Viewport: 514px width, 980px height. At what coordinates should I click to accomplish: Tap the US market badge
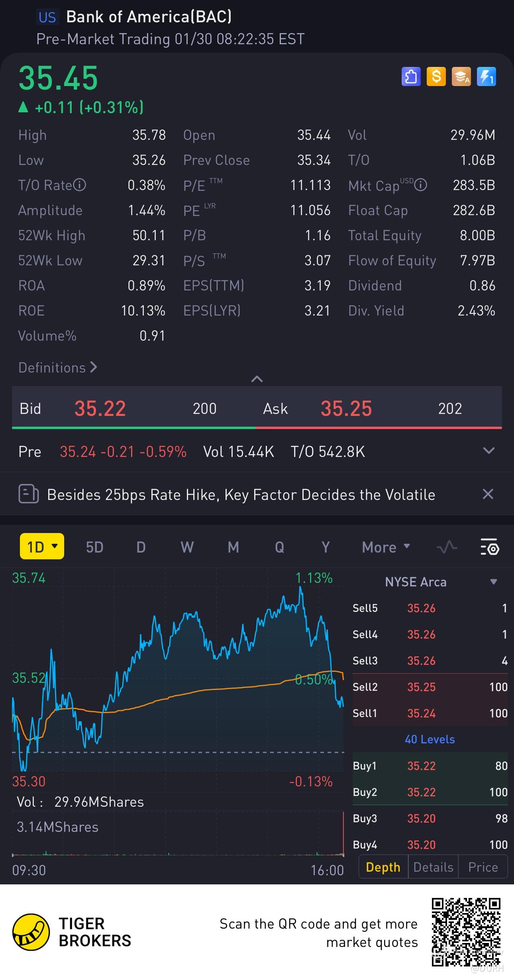pyautogui.click(x=47, y=17)
